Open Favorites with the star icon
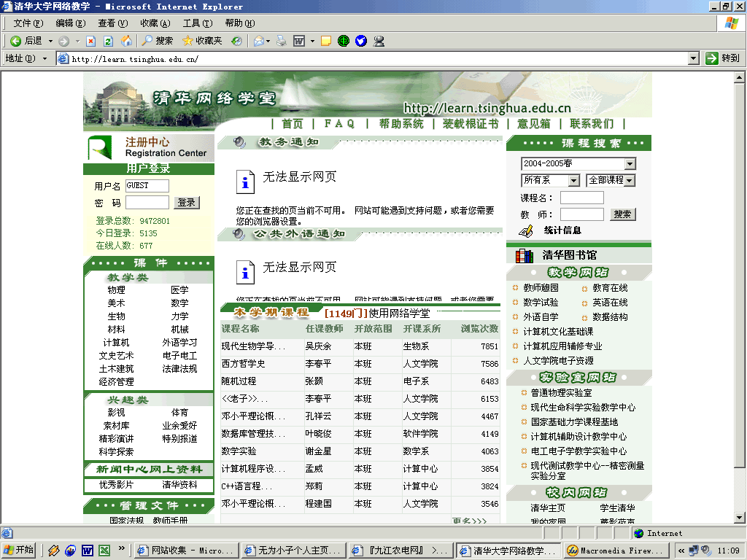Screen dimensions: 747x560 [x=187, y=41]
